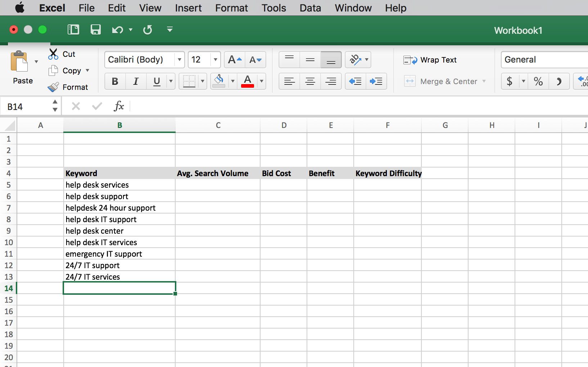Select the 'Keyword Difficulty' header cell
The width and height of the screenshot is (588, 367).
click(388, 173)
